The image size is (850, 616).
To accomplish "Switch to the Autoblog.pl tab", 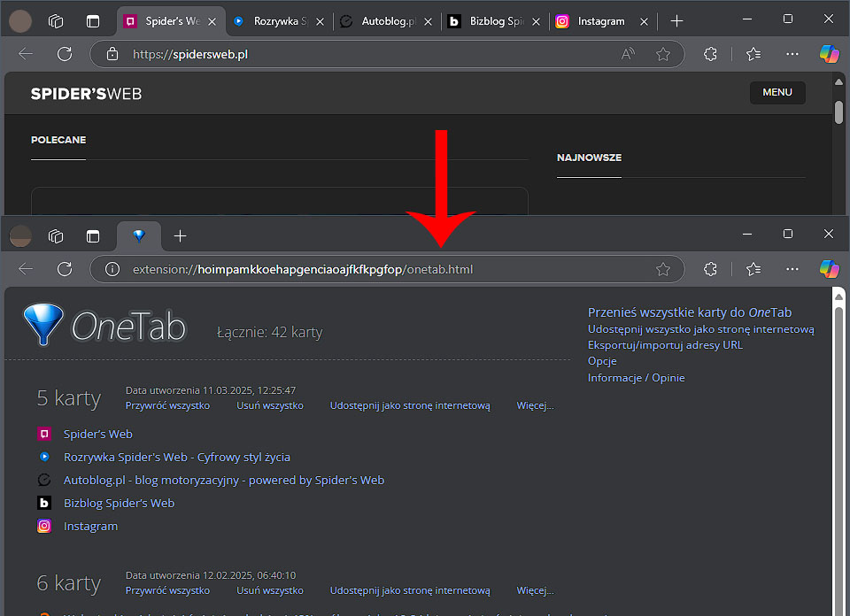I will [387, 21].
